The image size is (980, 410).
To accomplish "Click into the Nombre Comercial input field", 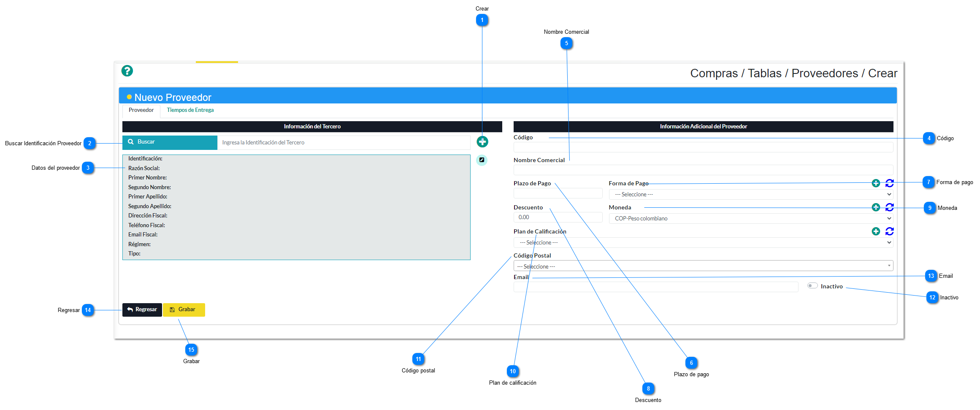I will [703, 170].
